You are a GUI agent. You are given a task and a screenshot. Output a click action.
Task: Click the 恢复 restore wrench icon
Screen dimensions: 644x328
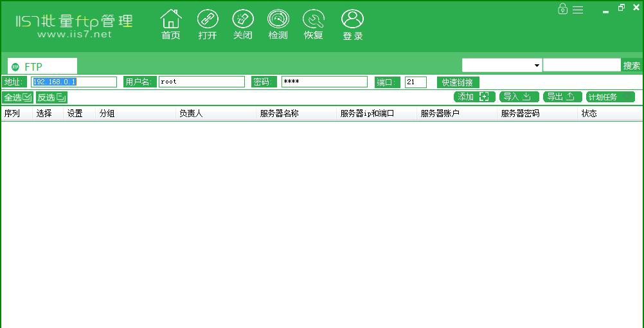[x=314, y=24]
